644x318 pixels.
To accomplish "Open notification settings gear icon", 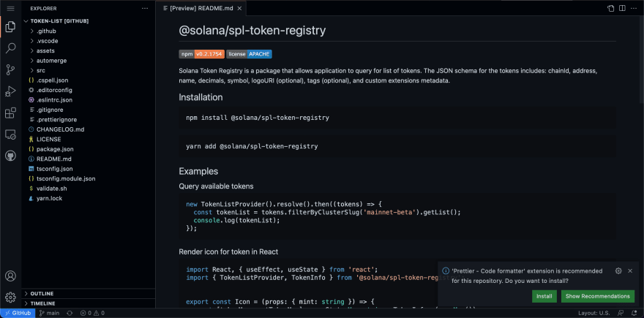I will [618, 270].
